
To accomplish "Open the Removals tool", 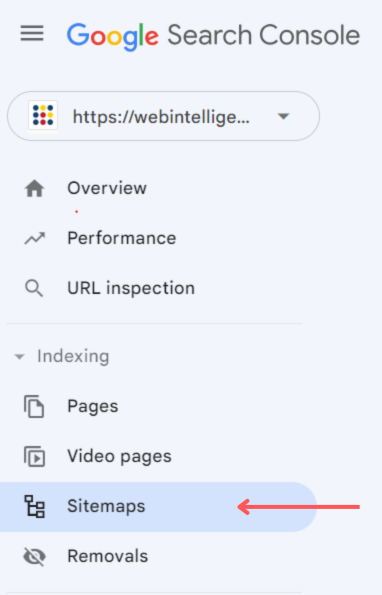I will pos(107,556).
